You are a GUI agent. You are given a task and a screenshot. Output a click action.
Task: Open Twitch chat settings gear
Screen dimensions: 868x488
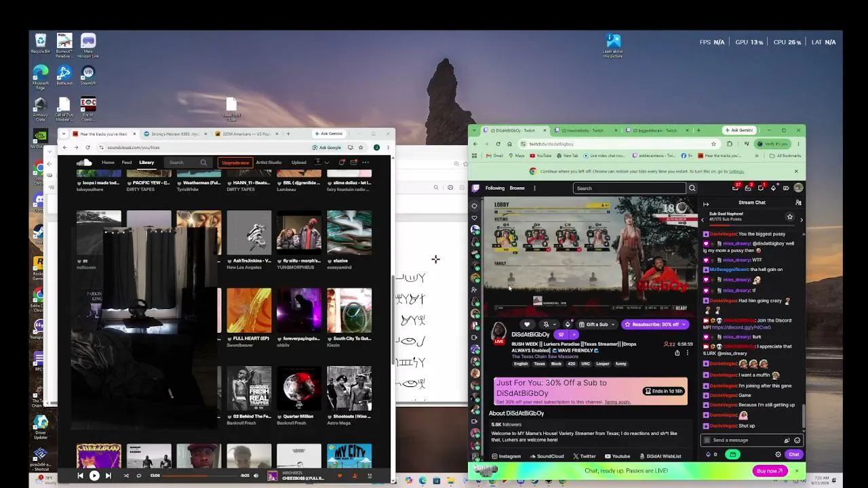pyautogui.click(x=778, y=454)
